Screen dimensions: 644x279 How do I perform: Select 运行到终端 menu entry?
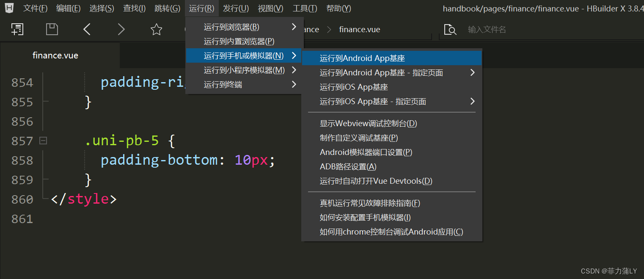[x=245, y=85]
